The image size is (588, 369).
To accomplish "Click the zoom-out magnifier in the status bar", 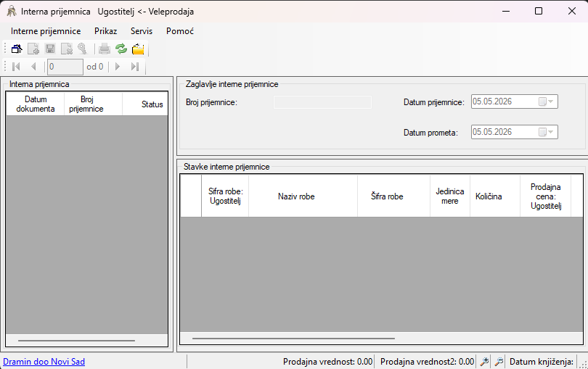I will (499, 362).
